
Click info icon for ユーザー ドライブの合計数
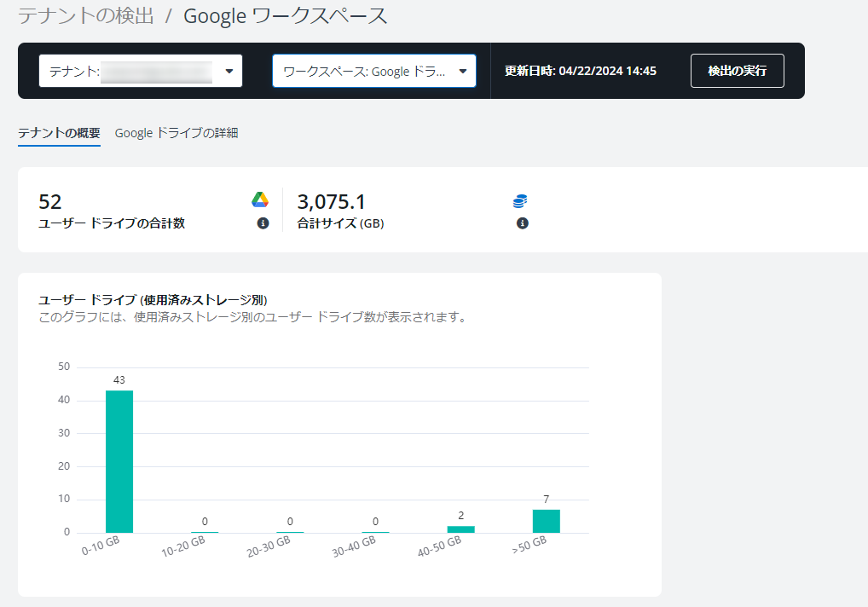263,223
